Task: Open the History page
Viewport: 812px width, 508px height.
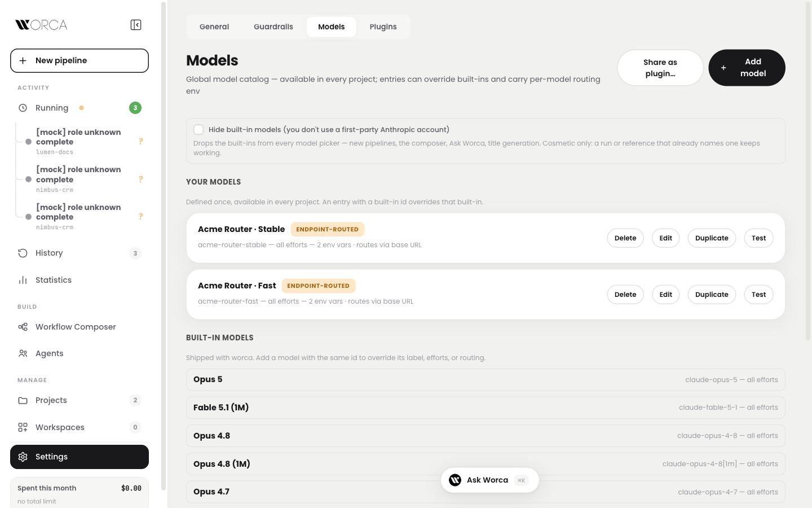Action: tap(80, 253)
